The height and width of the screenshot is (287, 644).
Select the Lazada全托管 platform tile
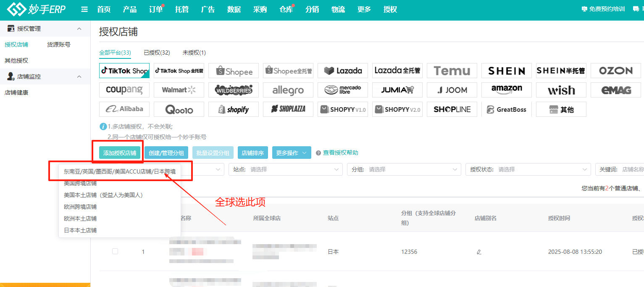pyautogui.click(x=397, y=71)
